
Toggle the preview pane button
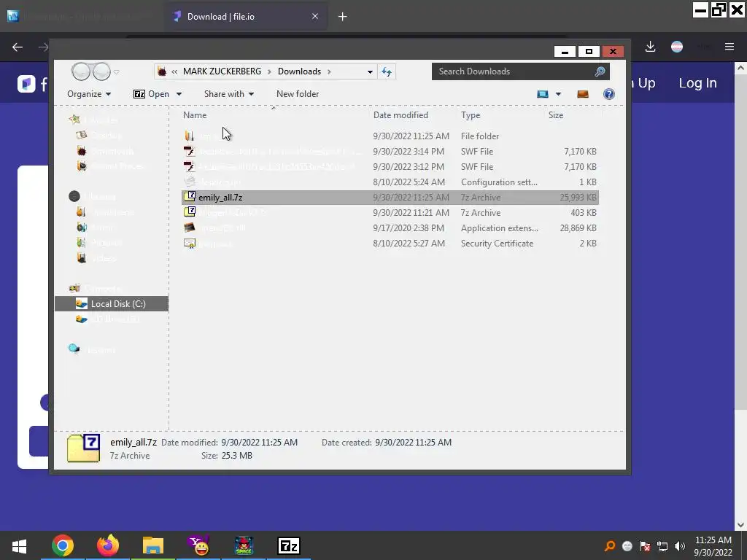(583, 94)
